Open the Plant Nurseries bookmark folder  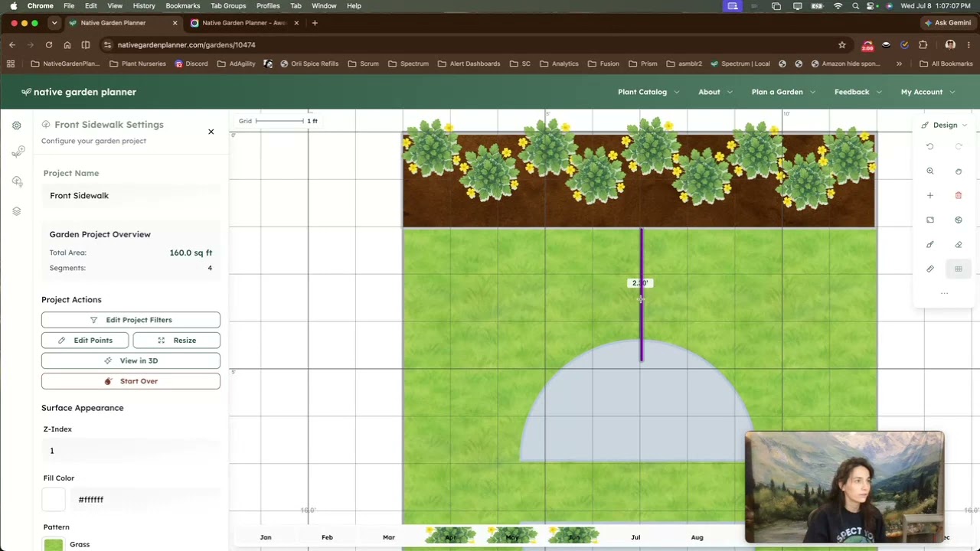click(x=138, y=64)
